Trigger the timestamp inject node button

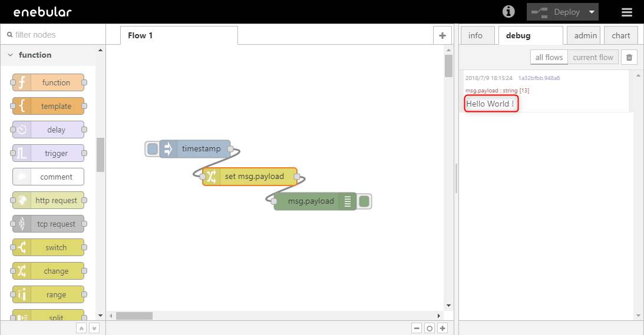point(153,149)
